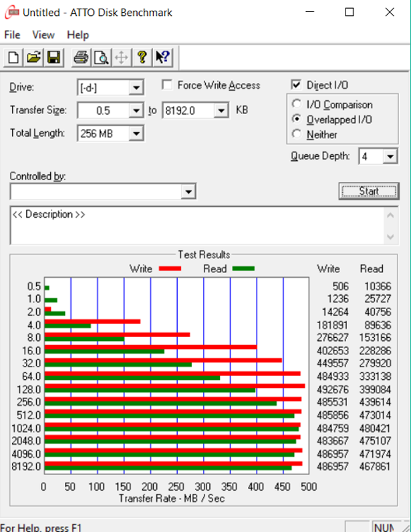Image resolution: width=411 pixels, height=532 pixels.
Task: Open the Drive dropdown list
Action: tap(136, 87)
